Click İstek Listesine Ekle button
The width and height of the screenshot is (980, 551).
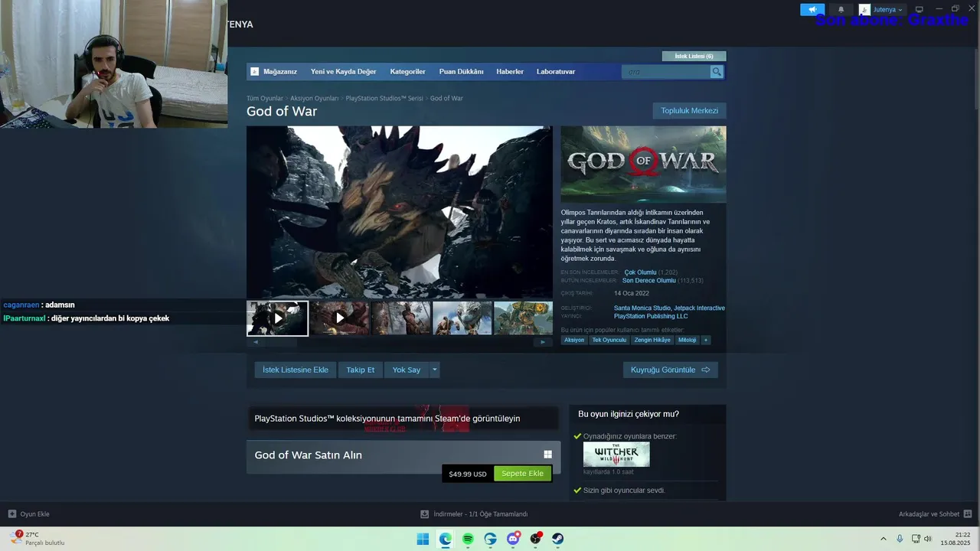[x=296, y=370]
